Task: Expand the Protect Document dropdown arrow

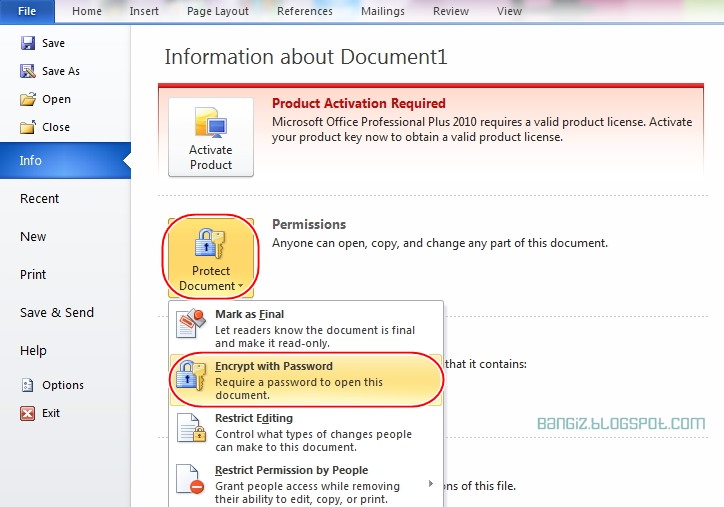Action: (241, 286)
